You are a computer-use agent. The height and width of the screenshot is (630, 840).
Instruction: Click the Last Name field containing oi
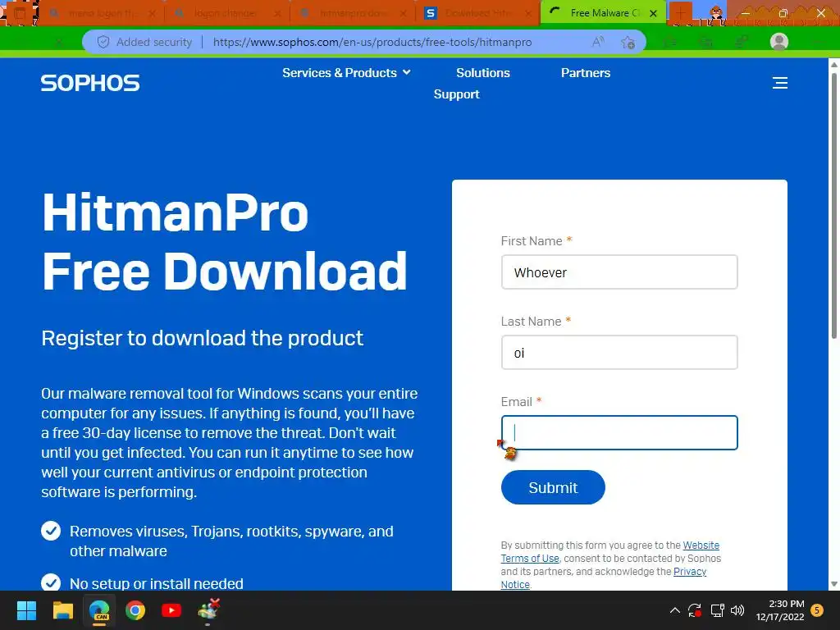[619, 353]
